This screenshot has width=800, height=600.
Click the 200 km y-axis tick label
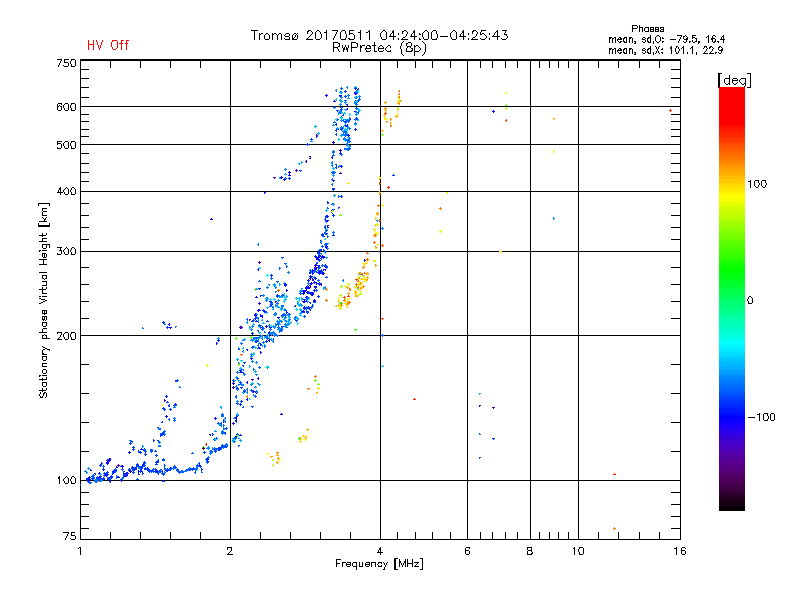(x=66, y=336)
